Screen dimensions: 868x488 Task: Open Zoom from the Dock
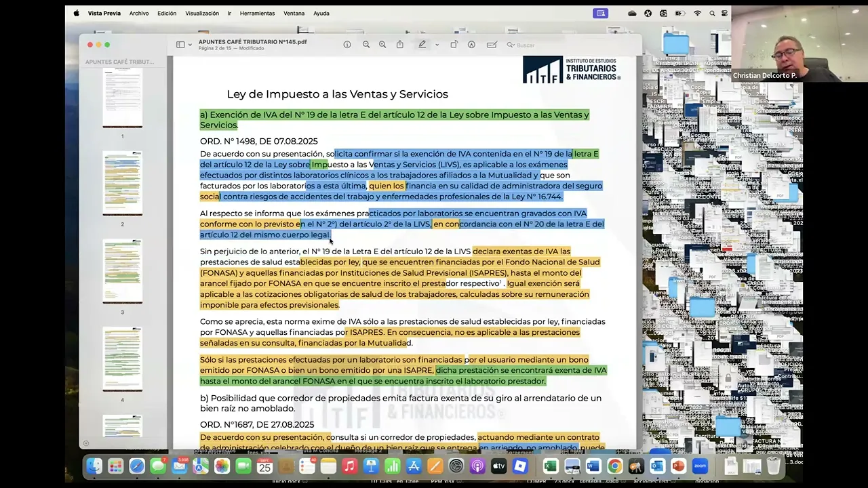(700, 466)
